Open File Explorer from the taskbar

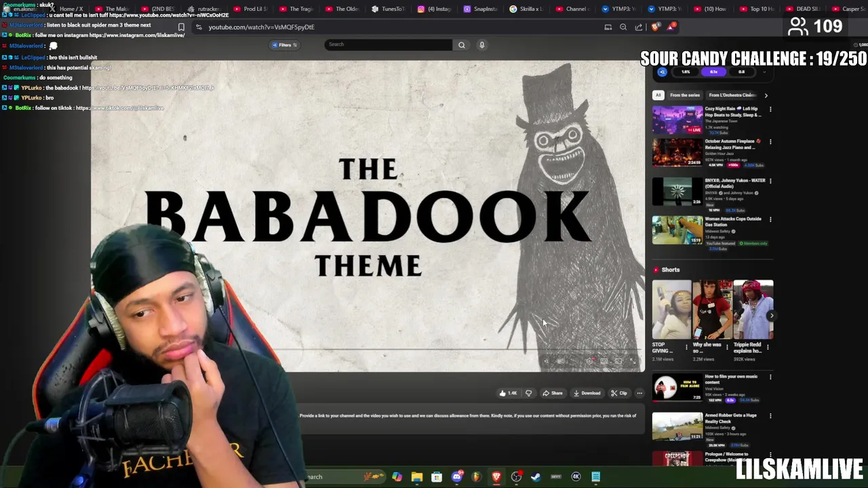tap(416, 477)
